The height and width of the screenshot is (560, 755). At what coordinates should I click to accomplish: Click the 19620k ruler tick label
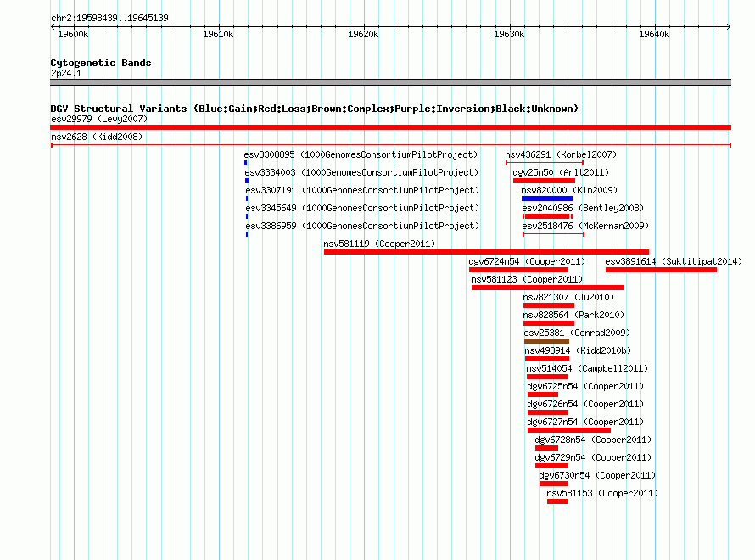click(363, 34)
